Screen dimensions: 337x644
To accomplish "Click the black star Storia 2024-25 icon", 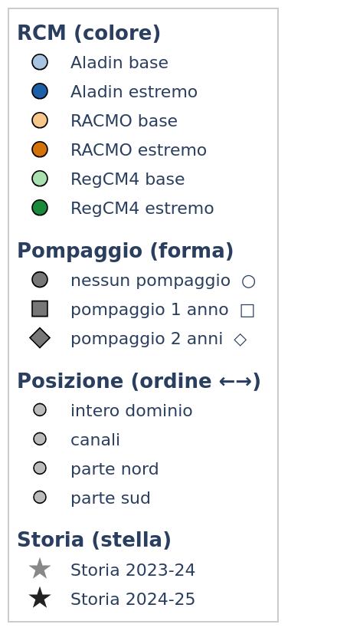I will (x=40, y=599).
